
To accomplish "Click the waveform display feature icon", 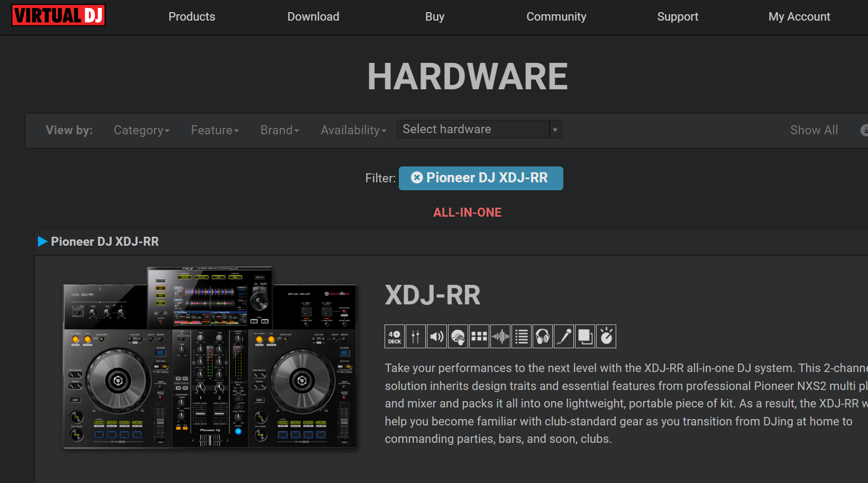I will [x=500, y=337].
